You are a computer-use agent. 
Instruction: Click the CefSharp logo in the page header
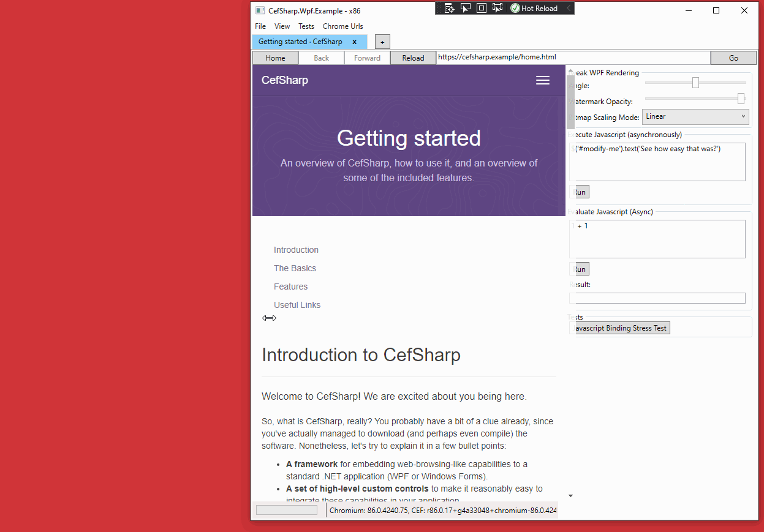(284, 80)
